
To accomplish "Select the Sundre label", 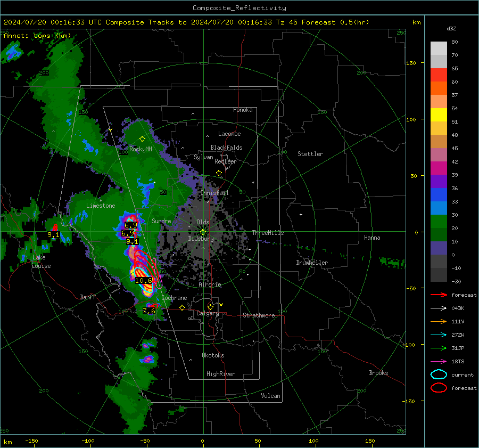I will 161,221.
